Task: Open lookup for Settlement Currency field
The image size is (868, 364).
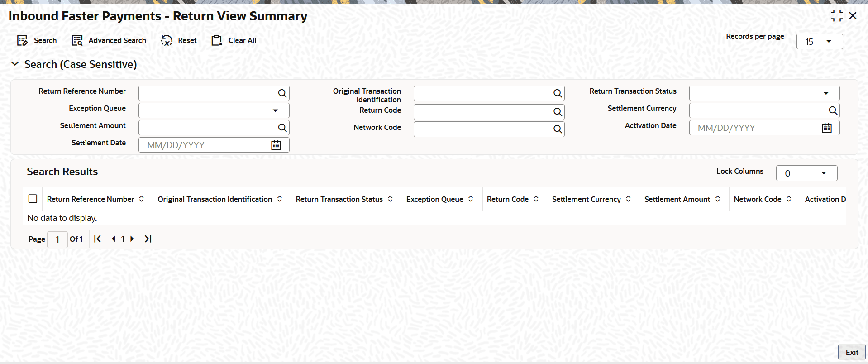Action: (x=833, y=110)
